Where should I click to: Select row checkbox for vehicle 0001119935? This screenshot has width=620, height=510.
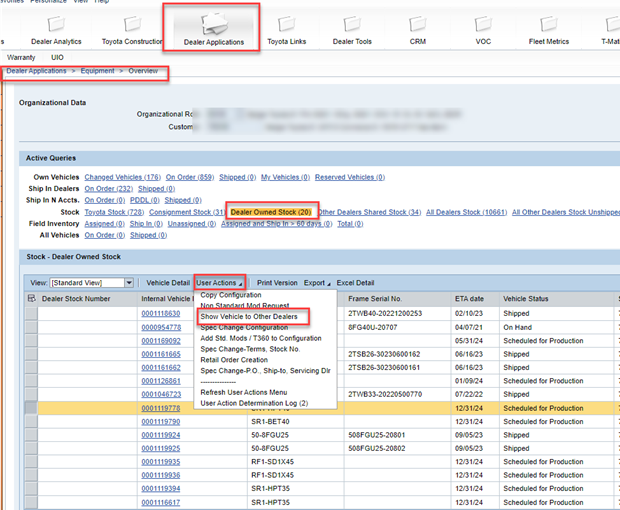pyautogui.click(x=31, y=462)
